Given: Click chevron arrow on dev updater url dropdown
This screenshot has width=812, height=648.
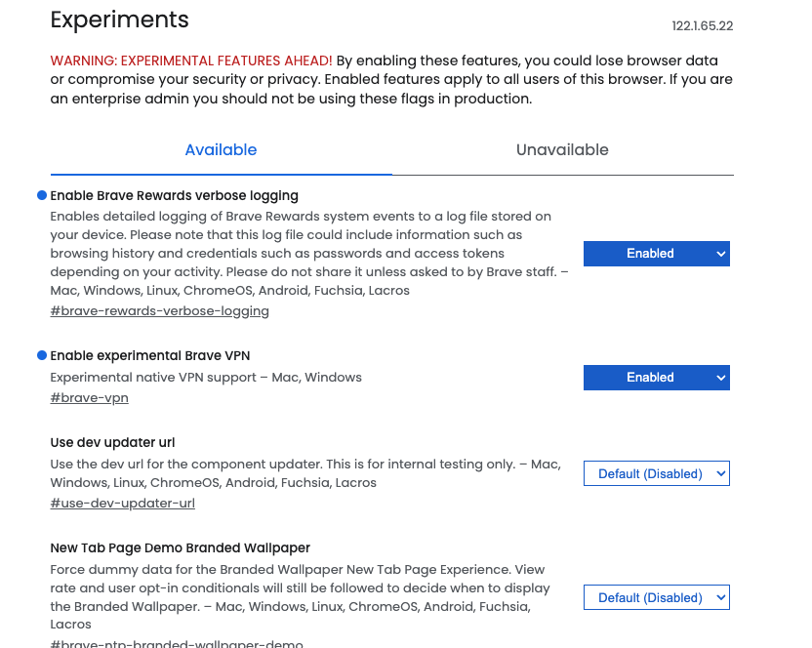Looking at the screenshot, I should (x=720, y=473).
